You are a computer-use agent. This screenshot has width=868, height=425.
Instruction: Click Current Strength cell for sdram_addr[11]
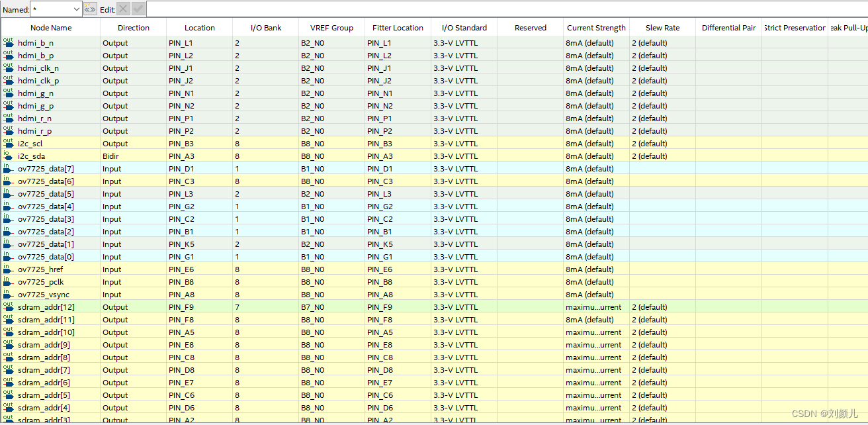click(x=597, y=320)
